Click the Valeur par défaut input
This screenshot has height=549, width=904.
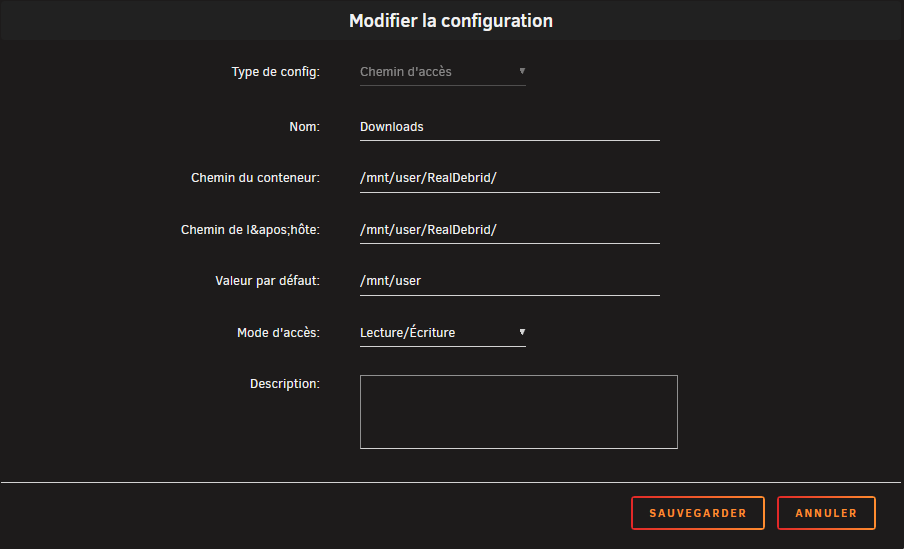coord(510,281)
